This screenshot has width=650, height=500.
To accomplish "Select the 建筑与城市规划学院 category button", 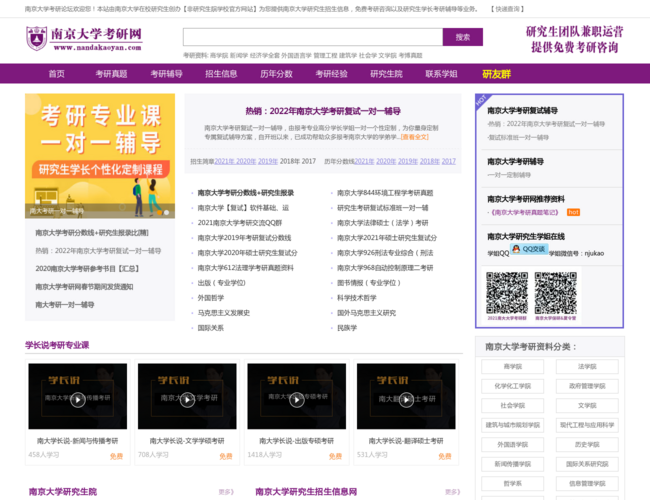I will coord(512,425).
